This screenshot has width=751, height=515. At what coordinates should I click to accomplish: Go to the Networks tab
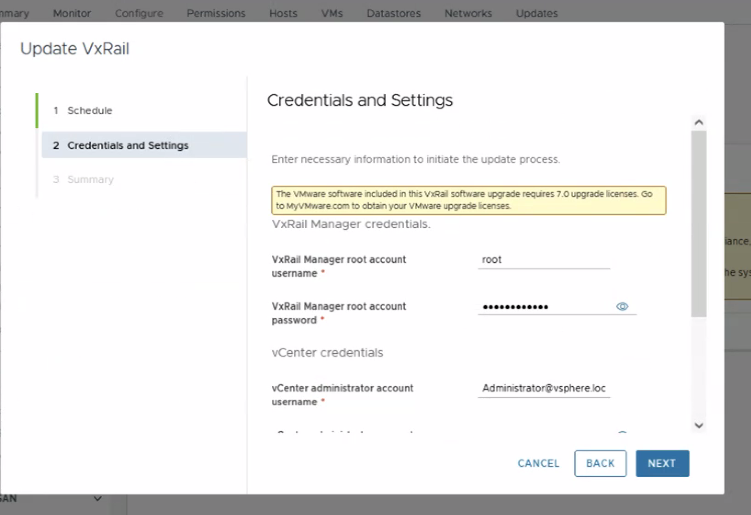point(468,13)
